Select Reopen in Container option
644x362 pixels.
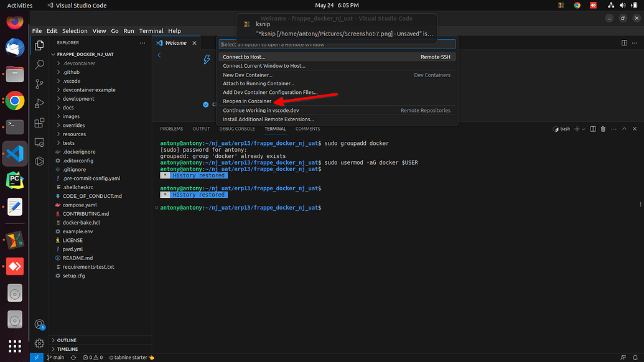point(247,101)
